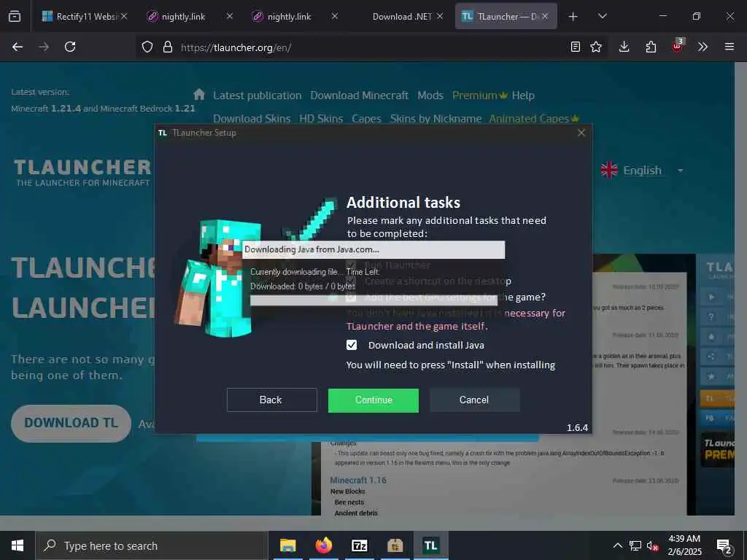Open Firefox View button at top left
Image resolution: width=747 pixels, height=560 pixels.
[x=15, y=16]
